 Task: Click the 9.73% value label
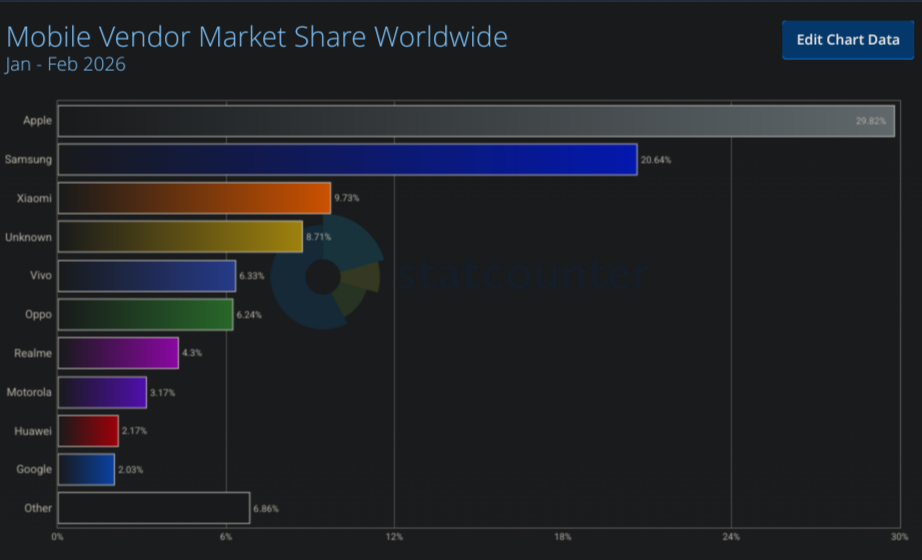point(346,198)
